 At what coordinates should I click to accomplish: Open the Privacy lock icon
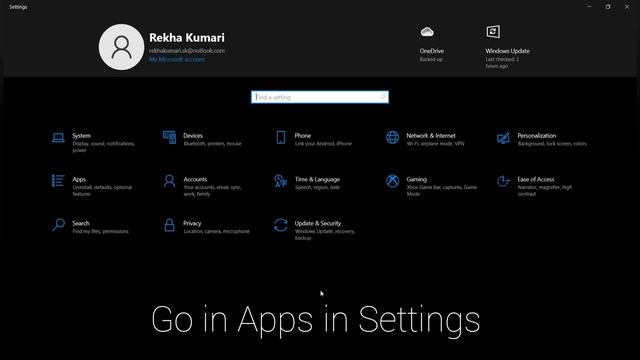coord(169,225)
